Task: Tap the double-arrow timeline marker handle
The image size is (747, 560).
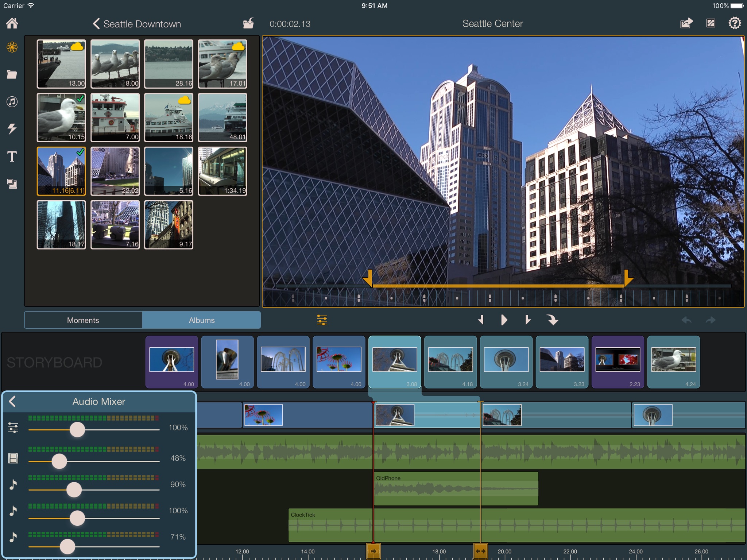Action: [480, 551]
